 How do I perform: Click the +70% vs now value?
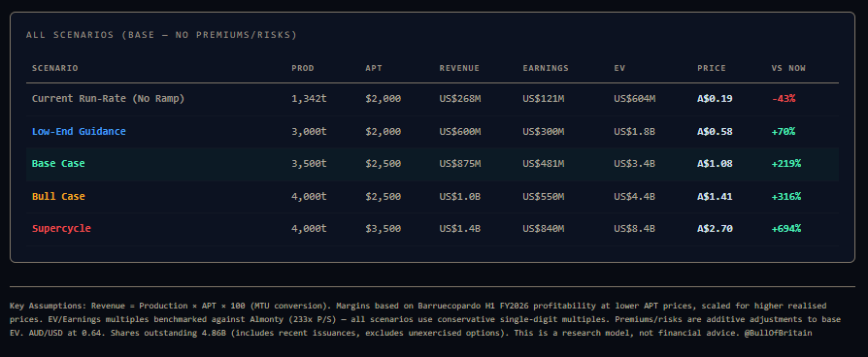[x=784, y=131]
